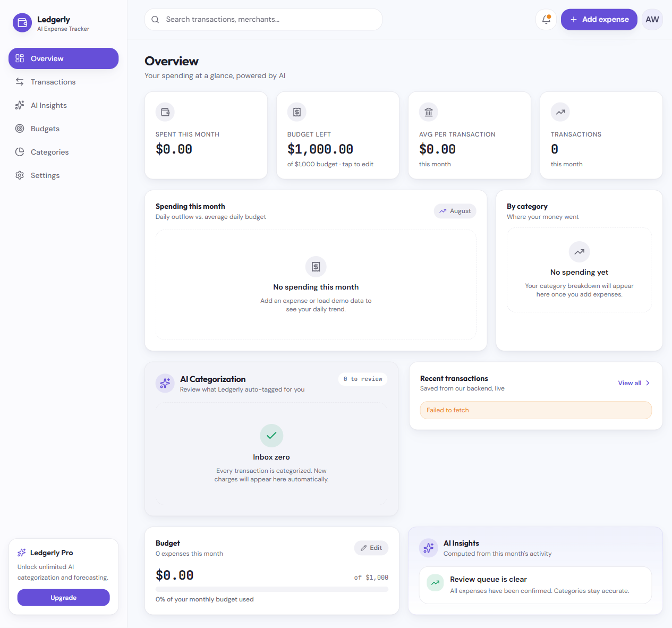Select Categories in the sidebar

[64, 152]
